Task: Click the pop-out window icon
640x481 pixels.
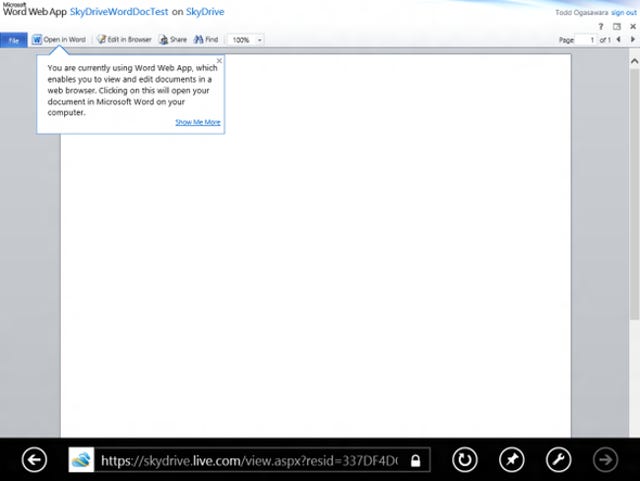Action: 617,27
